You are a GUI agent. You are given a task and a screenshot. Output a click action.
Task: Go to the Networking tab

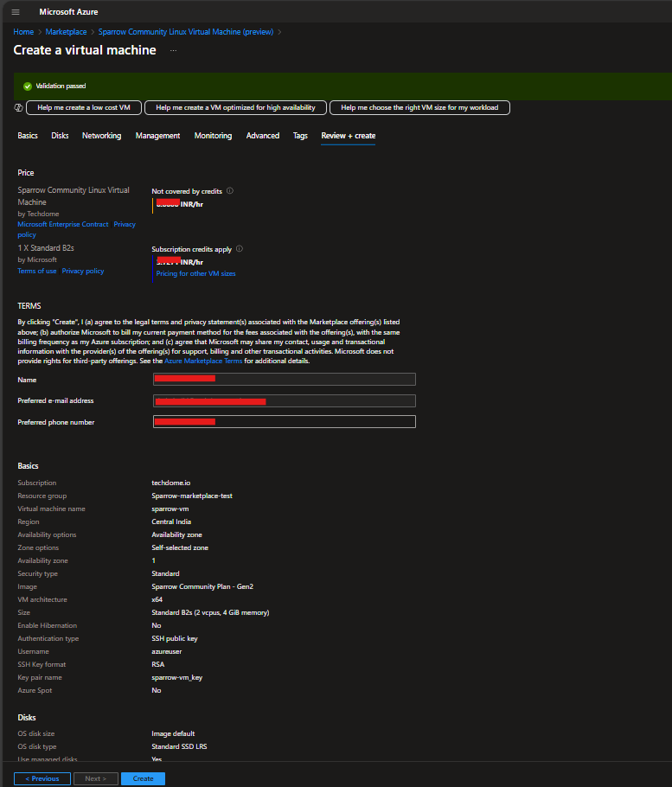[101, 136]
